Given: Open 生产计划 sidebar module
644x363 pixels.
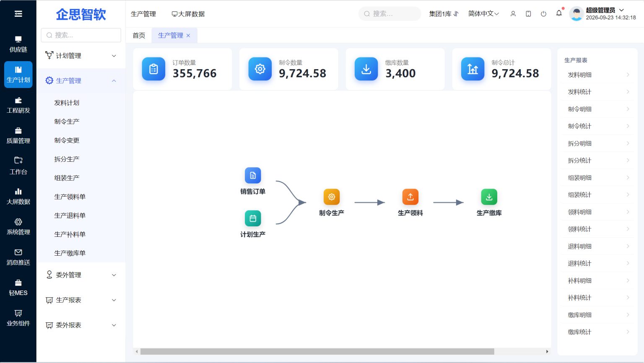Looking at the screenshot, I should point(18,75).
